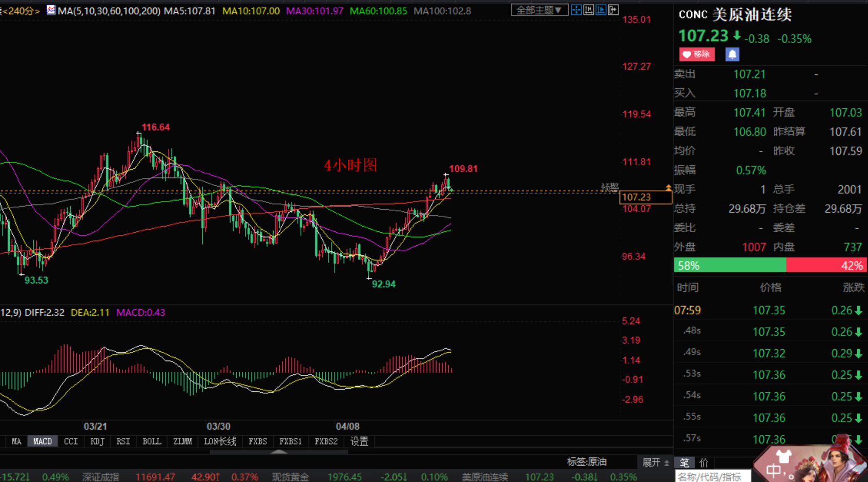
Task: Switch to the KDJ indicator tab
Action: tap(97, 441)
